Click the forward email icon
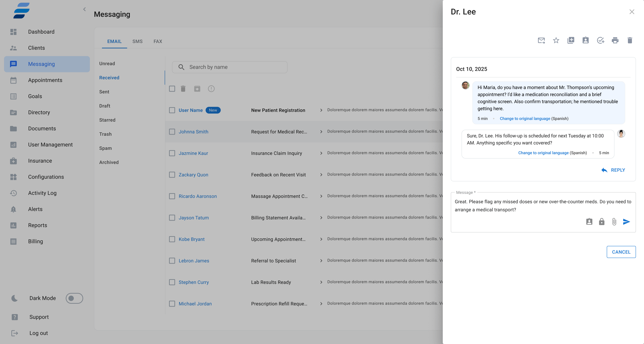Viewport: 644px width, 344px height. (541, 40)
